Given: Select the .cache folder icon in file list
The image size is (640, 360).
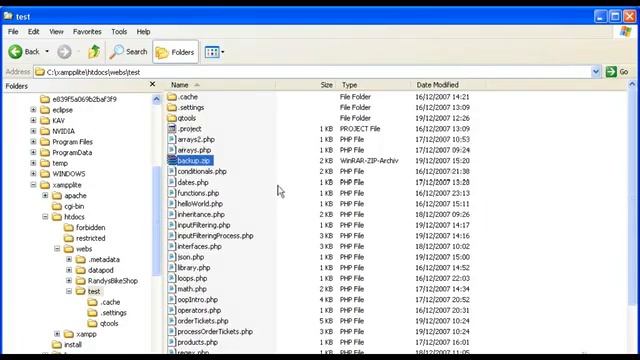Looking at the screenshot, I should tap(172, 97).
